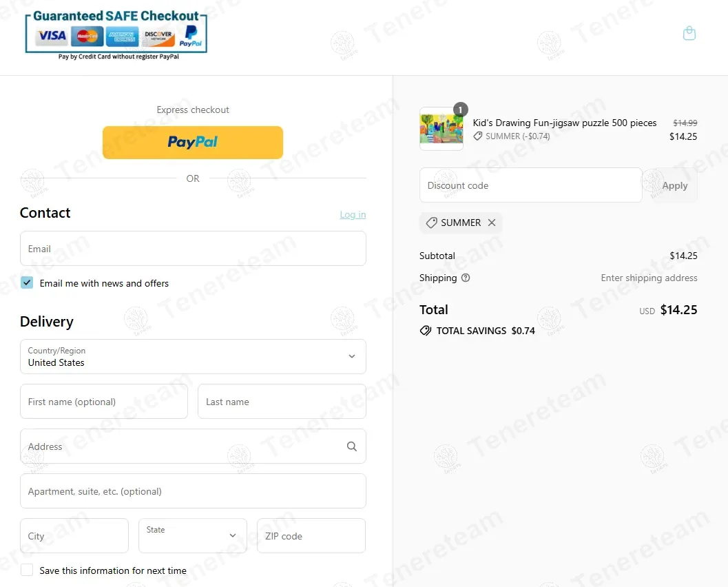Focus the Email input field
This screenshot has height=587, width=728.
pyautogui.click(x=193, y=249)
